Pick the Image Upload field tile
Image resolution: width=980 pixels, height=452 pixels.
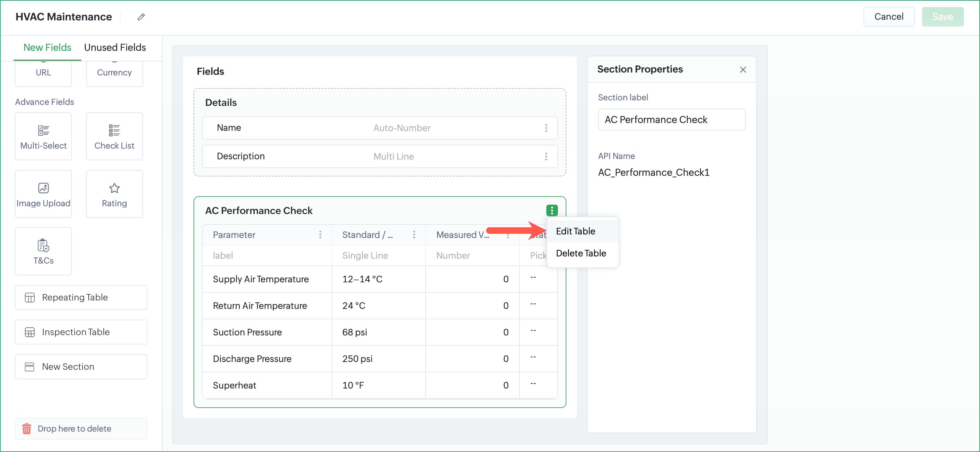tap(43, 194)
